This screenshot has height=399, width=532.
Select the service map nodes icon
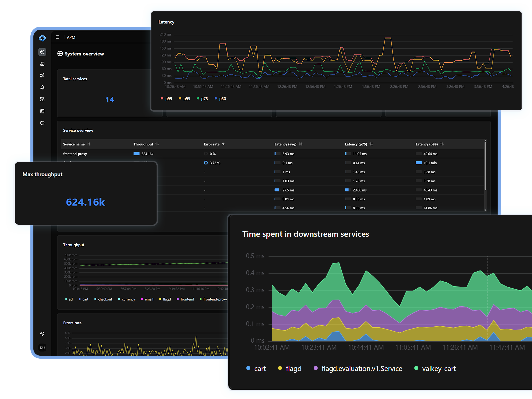tap(42, 75)
